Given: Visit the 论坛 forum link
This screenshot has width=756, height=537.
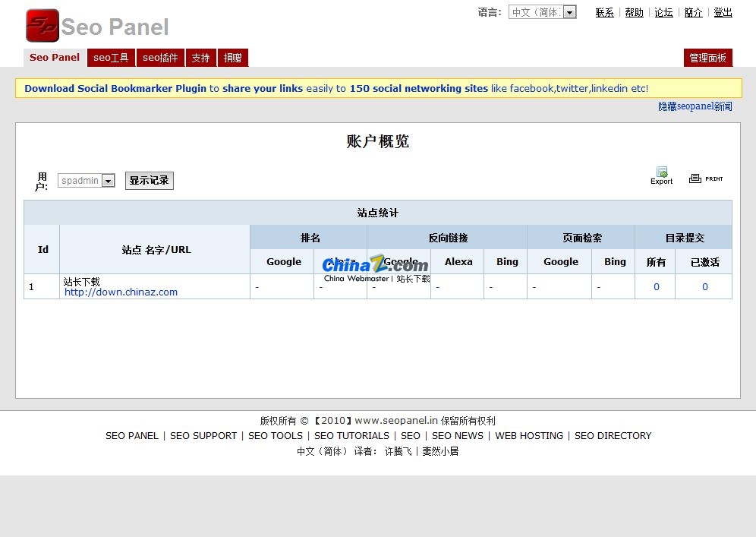Looking at the screenshot, I should [663, 12].
